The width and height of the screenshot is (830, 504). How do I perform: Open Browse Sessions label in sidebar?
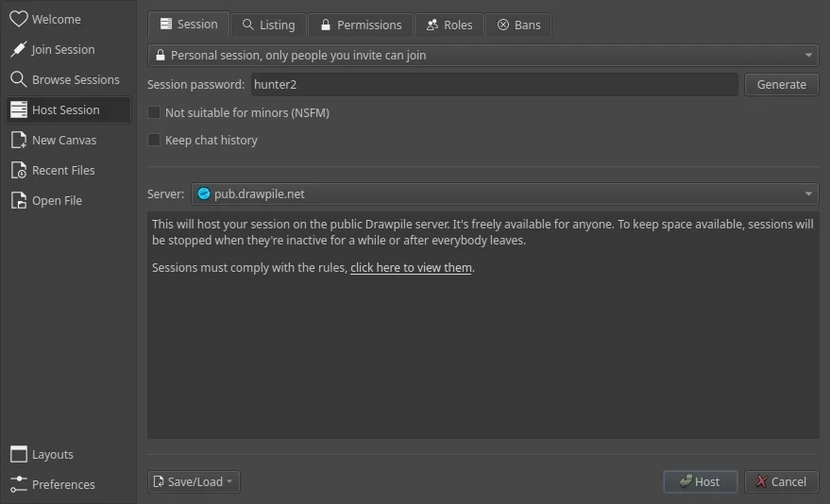click(x=76, y=80)
